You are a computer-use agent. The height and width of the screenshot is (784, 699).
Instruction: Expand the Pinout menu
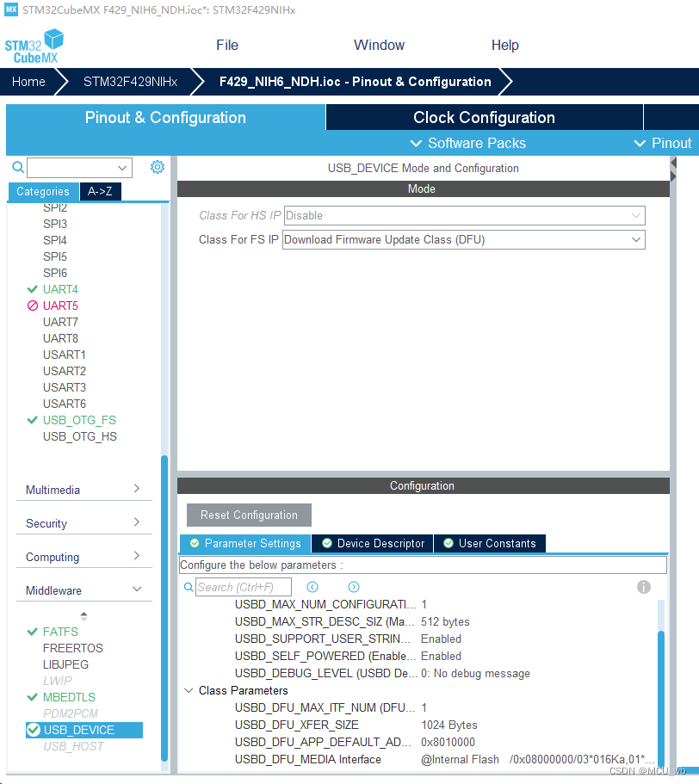(x=663, y=143)
